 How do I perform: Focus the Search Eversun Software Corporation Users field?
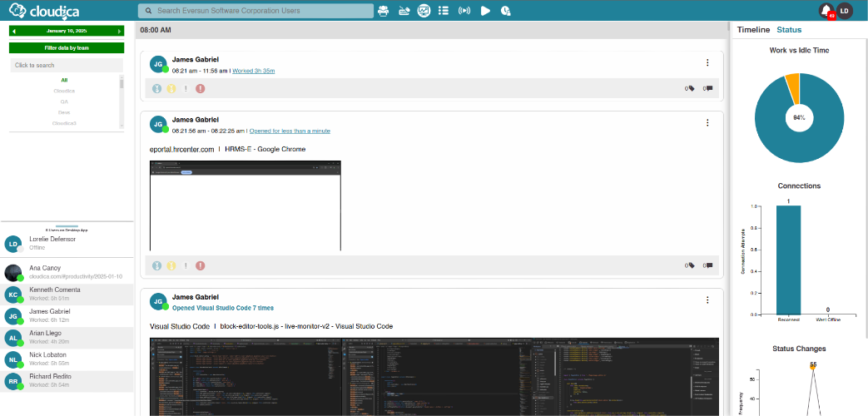tap(255, 11)
